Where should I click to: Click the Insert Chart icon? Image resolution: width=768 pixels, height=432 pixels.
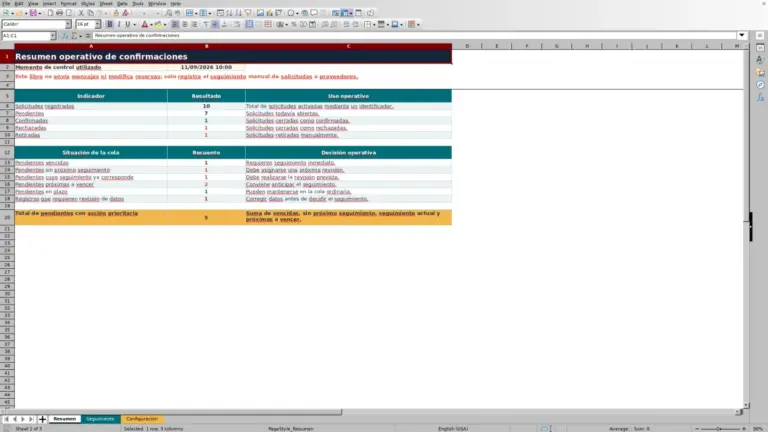[269, 13]
